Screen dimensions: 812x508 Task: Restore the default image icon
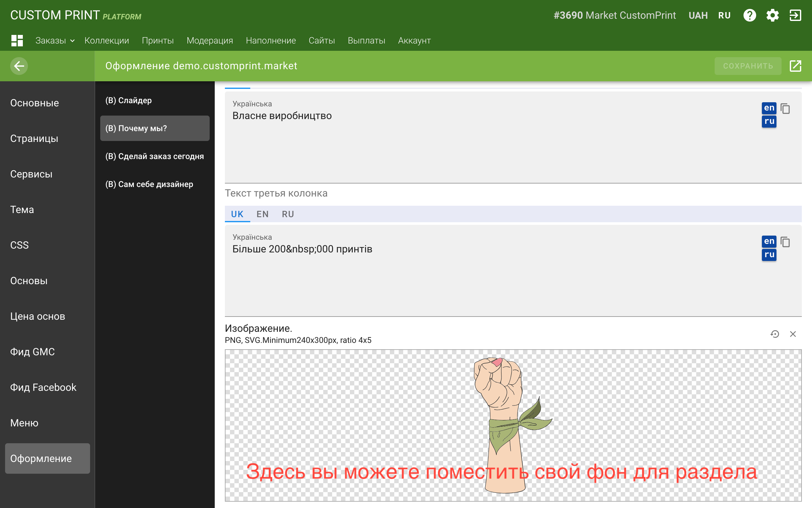click(x=775, y=334)
